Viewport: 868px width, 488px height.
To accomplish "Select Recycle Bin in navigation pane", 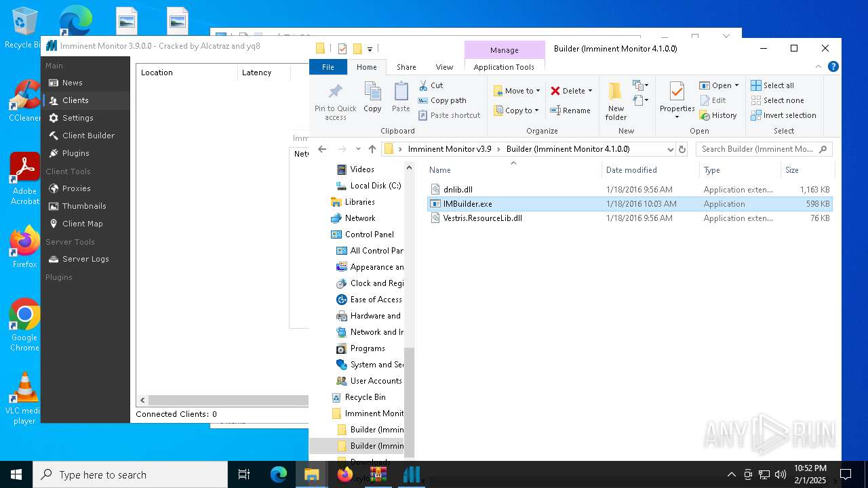I will pyautogui.click(x=358, y=397).
